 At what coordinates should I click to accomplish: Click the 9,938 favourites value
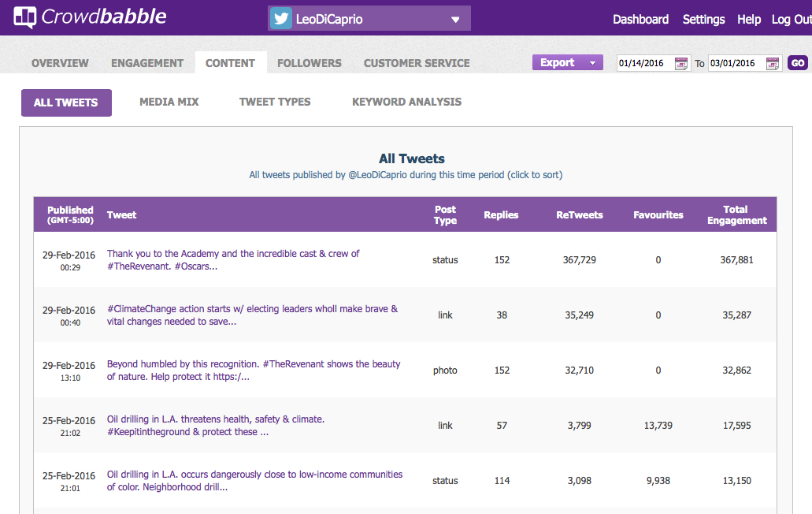tap(658, 481)
